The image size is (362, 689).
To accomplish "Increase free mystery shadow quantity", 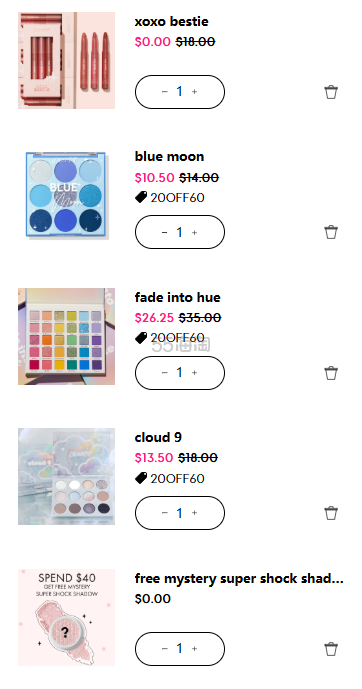I will (x=195, y=649).
